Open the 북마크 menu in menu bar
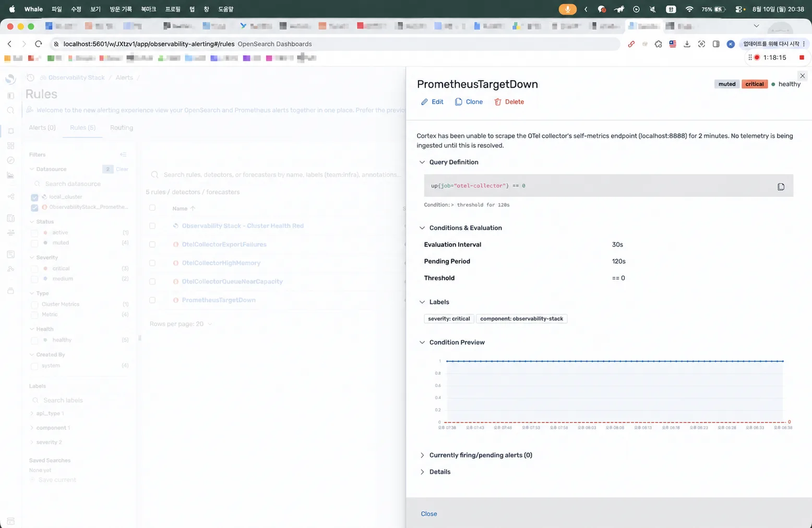This screenshot has width=812, height=528. coord(148,9)
